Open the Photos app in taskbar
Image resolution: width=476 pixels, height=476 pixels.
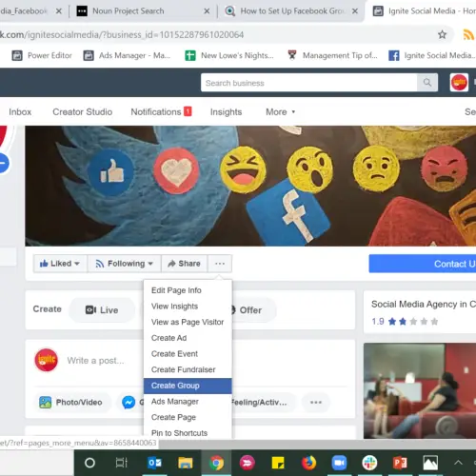pyautogui.click(x=430, y=463)
